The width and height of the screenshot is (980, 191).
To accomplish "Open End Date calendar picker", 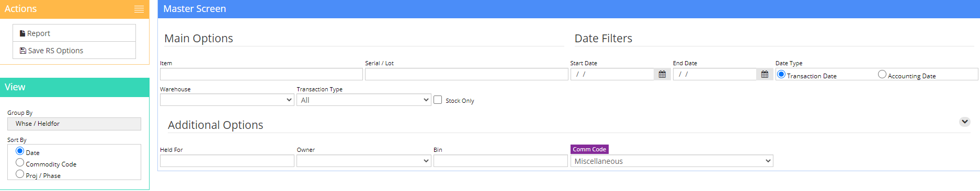I will [765, 74].
